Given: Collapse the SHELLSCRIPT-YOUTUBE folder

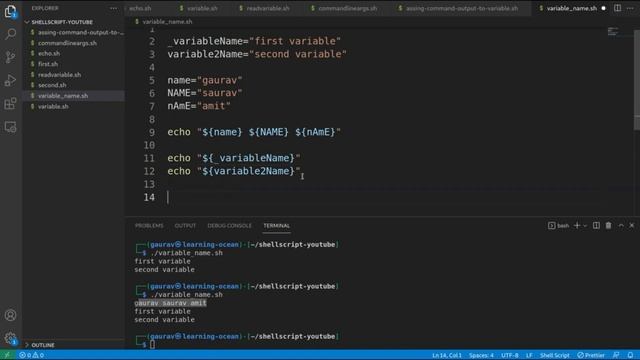Looking at the screenshot, I should click(x=62, y=22).
